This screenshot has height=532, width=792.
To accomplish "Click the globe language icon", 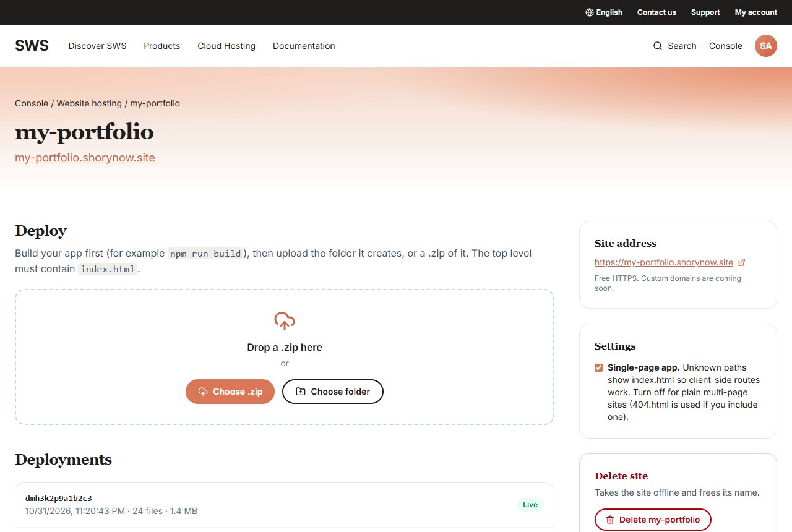I will pyautogui.click(x=589, y=12).
